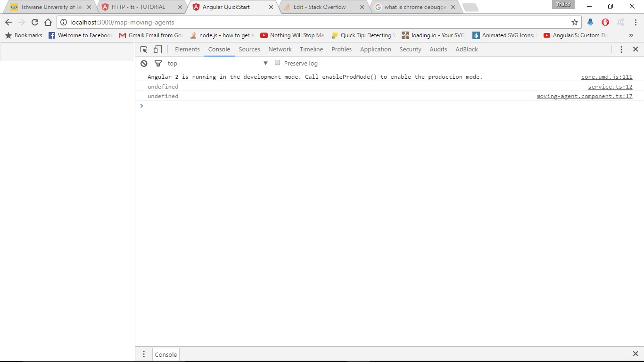Open the node.js how to get bookmark
The height and width of the screenshot is (362, 644).
(x=222, y=35)
